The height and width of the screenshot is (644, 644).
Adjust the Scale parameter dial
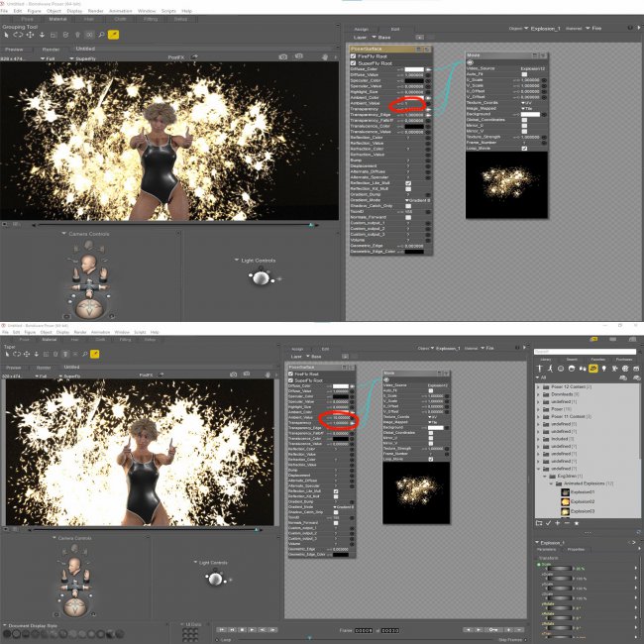pos(560,569)
